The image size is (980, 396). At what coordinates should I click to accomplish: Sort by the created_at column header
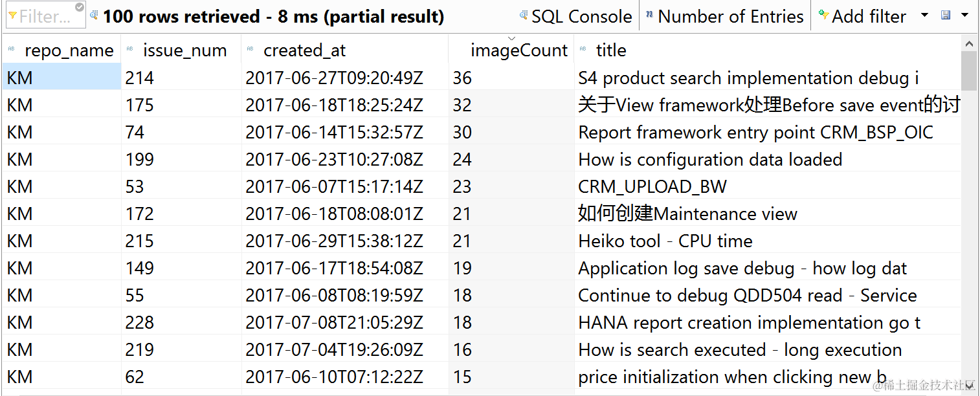click(304, 50)
